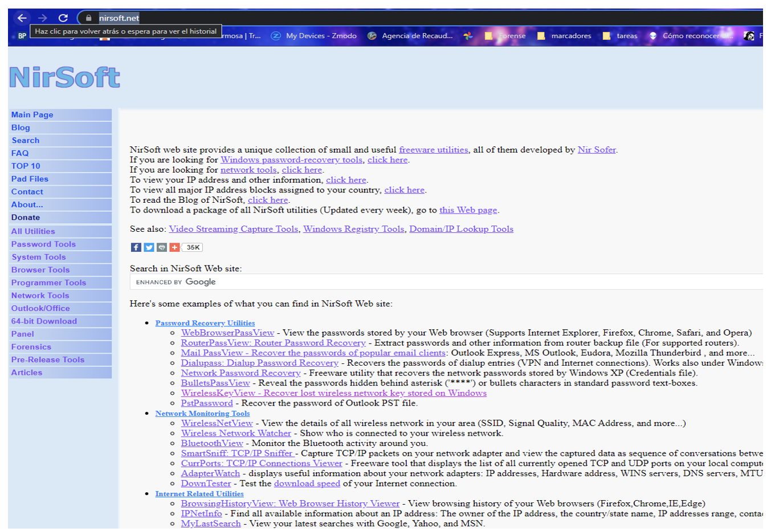
Task: Open the colorful pinwheel bookmark icon
Action: [x=468, y=36]
